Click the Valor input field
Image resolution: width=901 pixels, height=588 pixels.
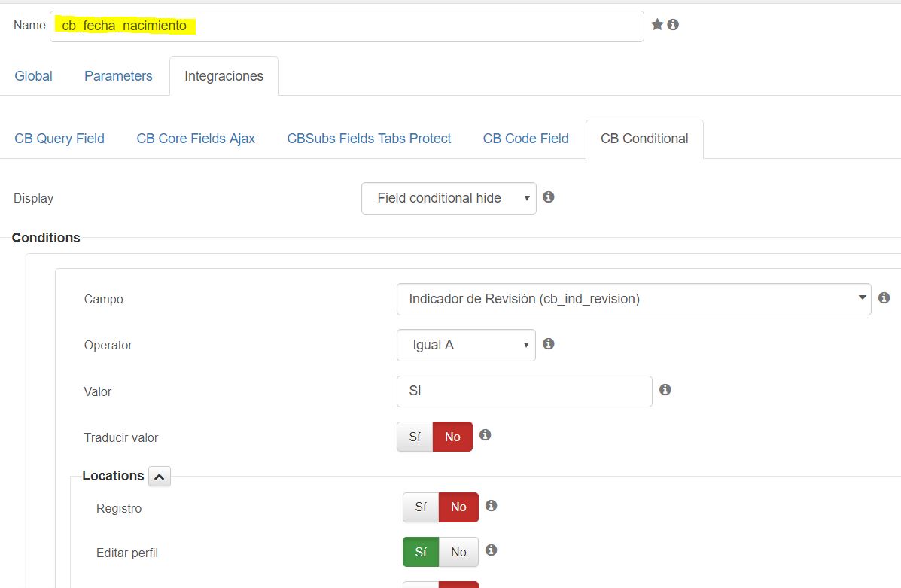pos(524,391)
